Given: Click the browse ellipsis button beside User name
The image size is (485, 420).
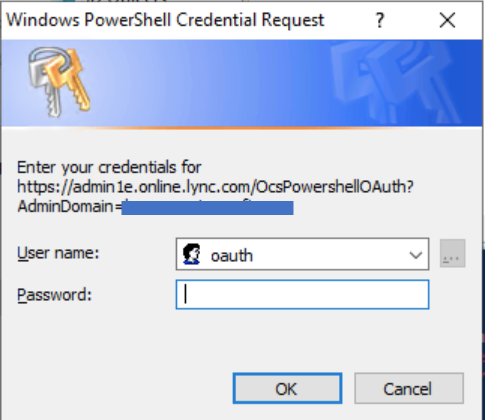Looking at the screenshot, I should [452, 253].
